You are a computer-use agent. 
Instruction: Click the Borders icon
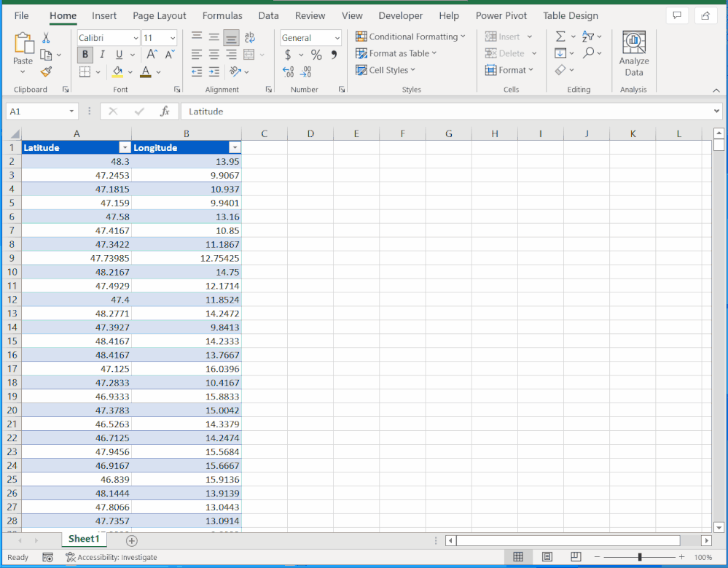(x=85, y=71)
